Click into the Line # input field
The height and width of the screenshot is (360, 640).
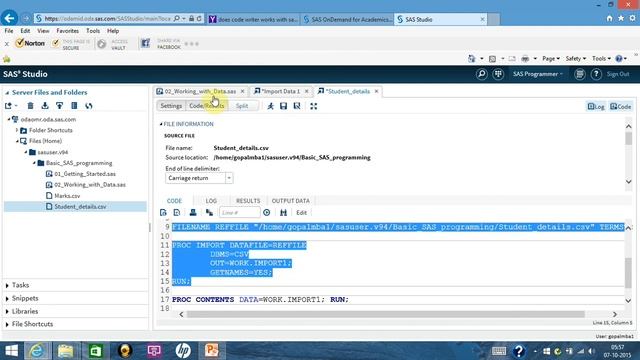click(240, 213)
